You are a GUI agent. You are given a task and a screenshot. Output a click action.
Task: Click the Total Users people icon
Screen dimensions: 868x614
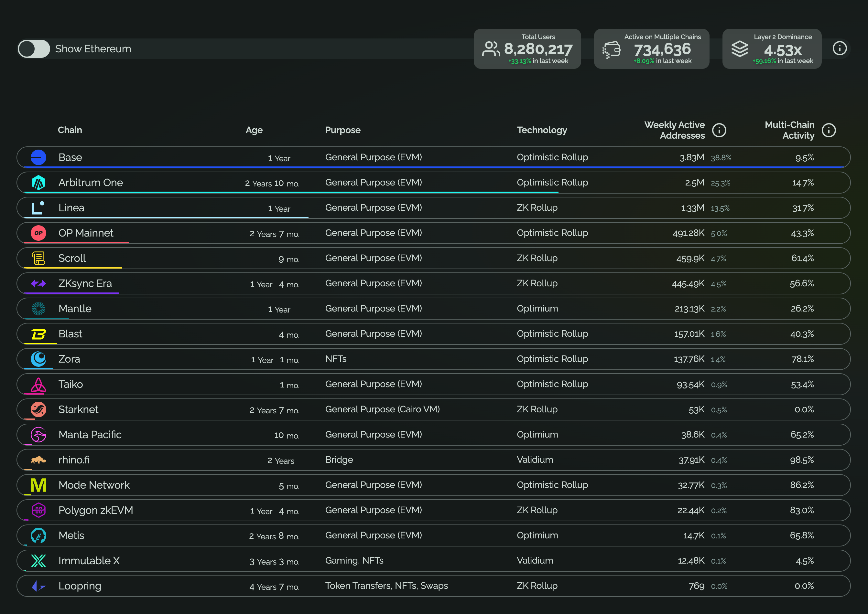(491, 49)
